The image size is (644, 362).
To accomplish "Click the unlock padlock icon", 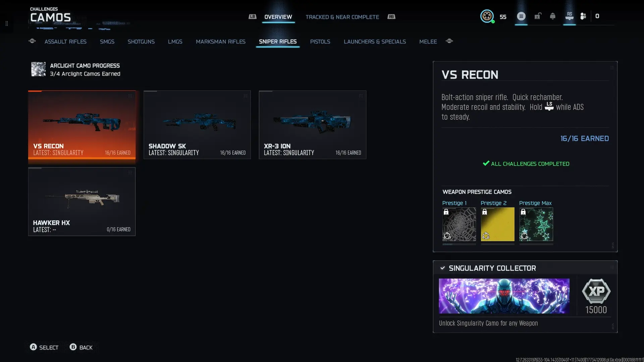I will pos(538,16).
